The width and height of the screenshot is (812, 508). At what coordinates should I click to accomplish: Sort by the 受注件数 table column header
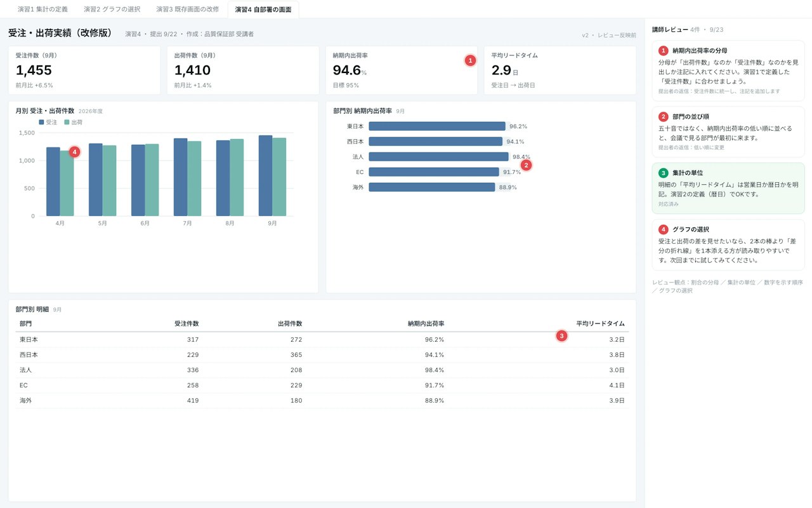[x=187, y=324]
